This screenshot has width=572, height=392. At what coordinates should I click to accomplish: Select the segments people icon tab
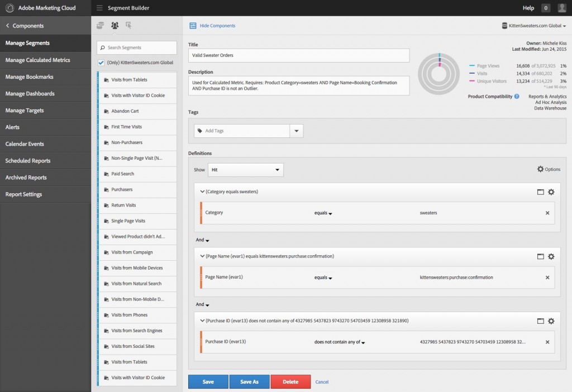[115, 25]
